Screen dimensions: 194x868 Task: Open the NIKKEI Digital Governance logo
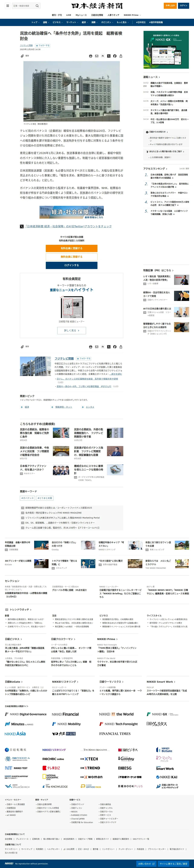[26, 714]
